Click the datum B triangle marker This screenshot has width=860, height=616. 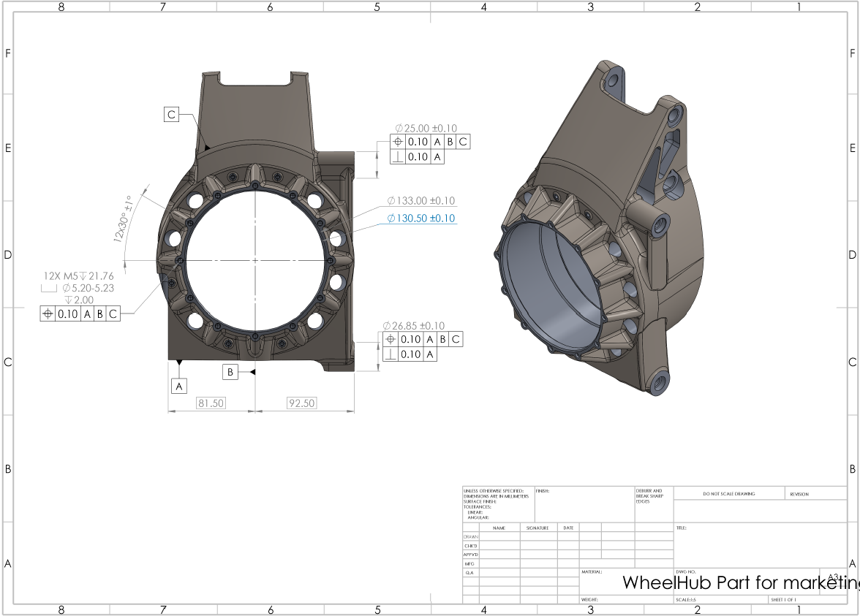[x=252, y=372]
